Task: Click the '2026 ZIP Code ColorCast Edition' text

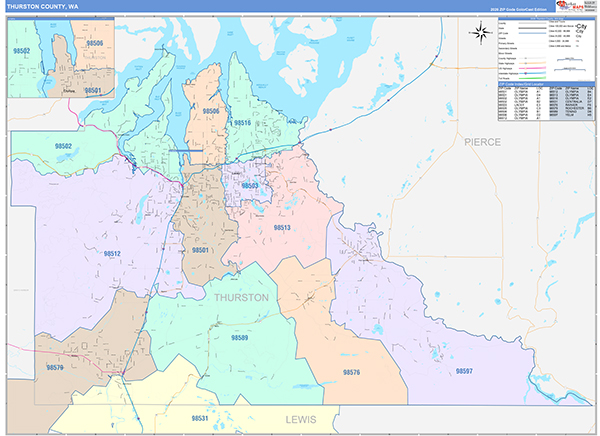Action: [518, 9]
